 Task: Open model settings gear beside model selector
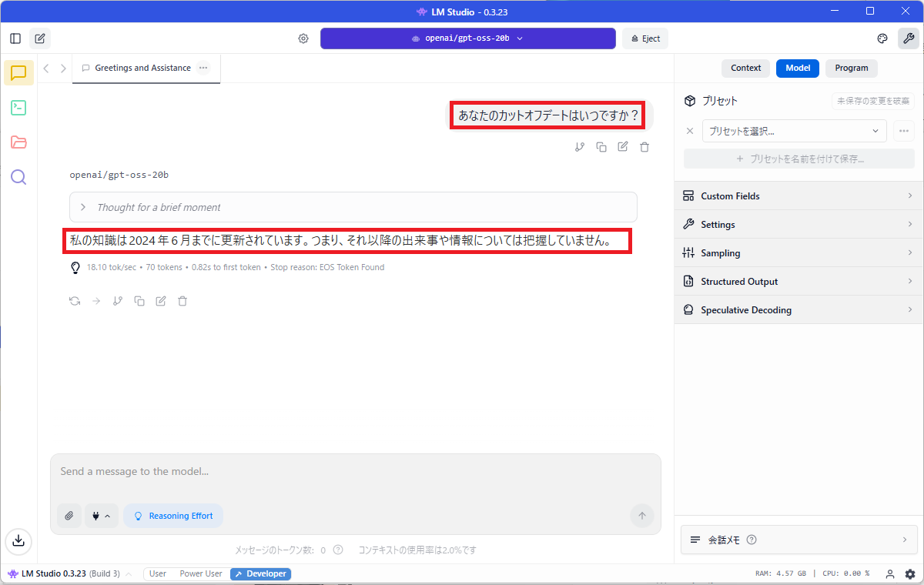coord(303,38)
